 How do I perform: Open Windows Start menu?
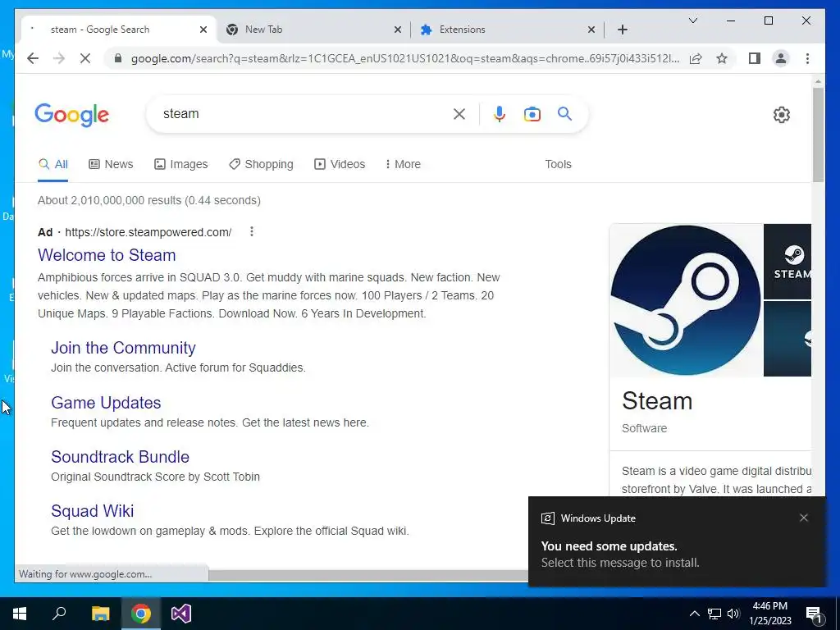pos(20,614)
